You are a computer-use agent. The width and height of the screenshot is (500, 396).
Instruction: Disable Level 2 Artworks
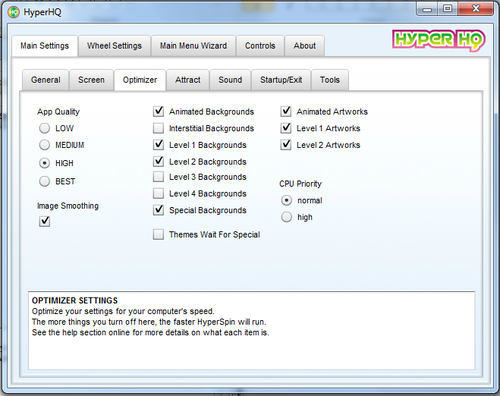286,145
